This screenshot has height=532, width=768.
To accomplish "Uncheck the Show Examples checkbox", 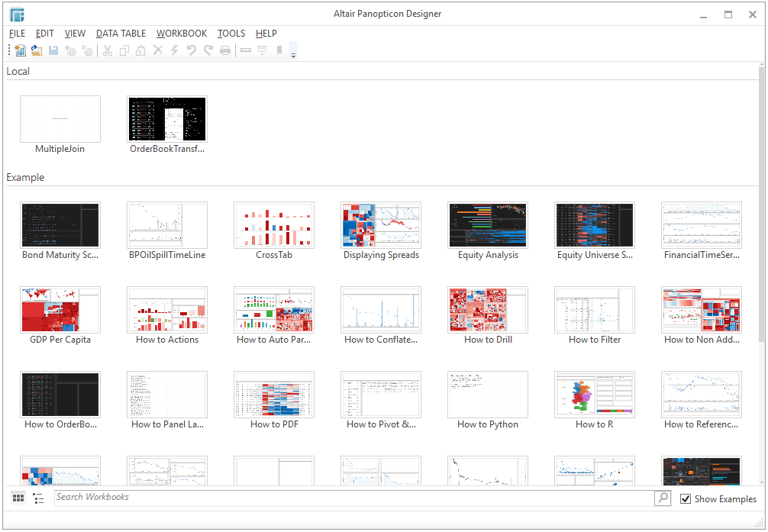I will point(686,499).
